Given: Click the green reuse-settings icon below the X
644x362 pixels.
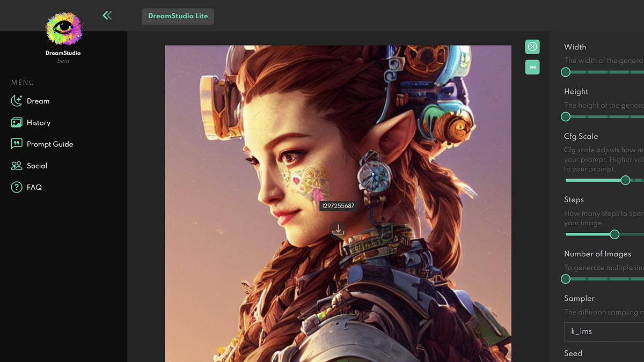Looking at the screenshot, I should (532, 67).
